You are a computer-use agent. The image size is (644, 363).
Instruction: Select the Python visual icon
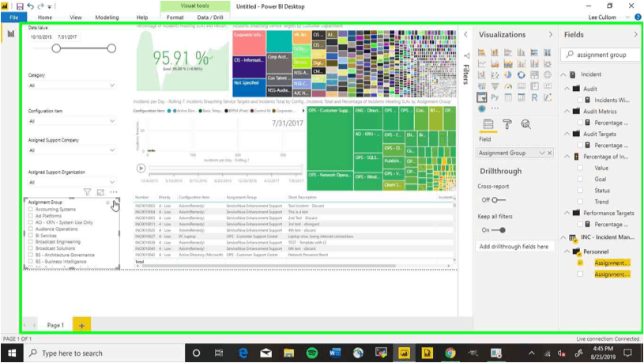point(495,97)
